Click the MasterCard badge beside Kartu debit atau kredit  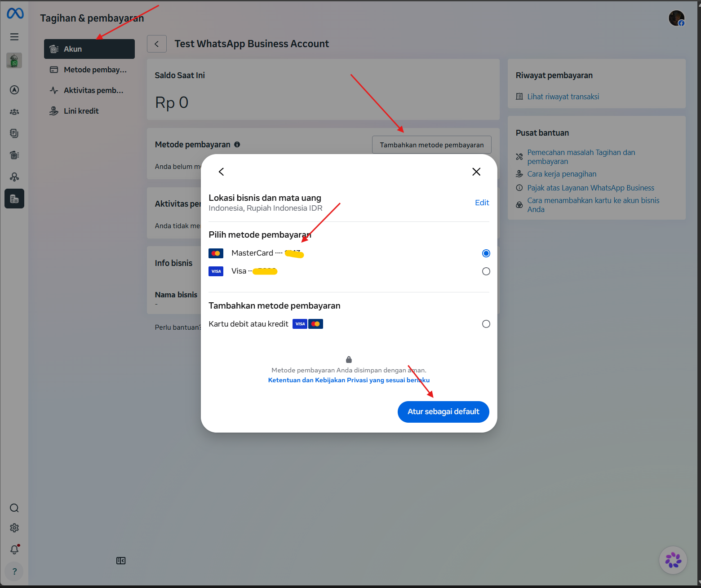(x=315, y=324)
